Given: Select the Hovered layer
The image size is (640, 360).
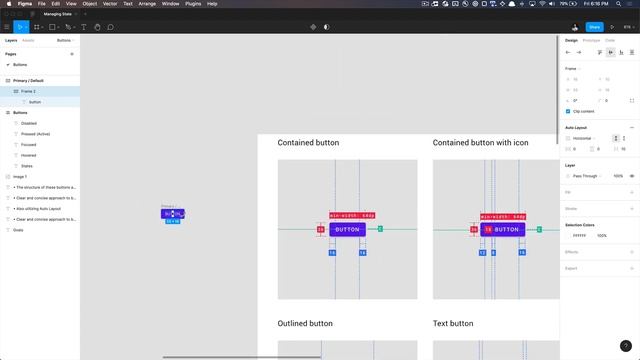Looking at the screenshot, I should pos(40,156).
